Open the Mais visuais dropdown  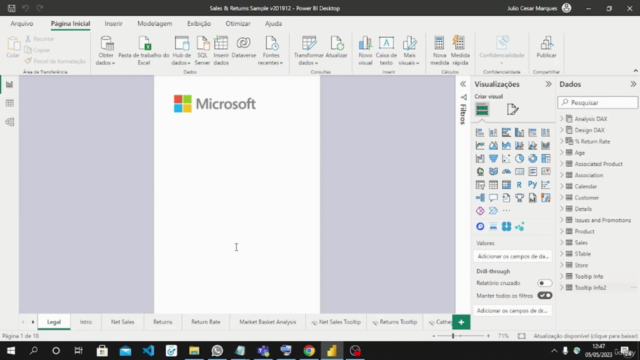(409, 59)
